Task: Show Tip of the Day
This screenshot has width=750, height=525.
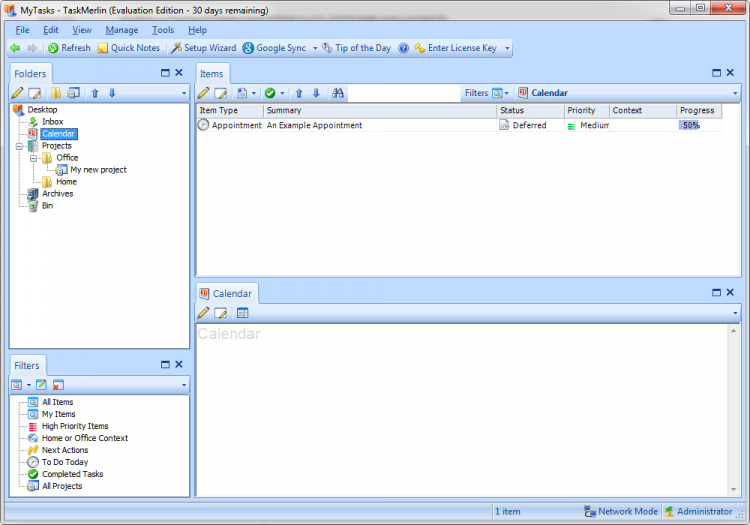Action: coord(356,48)
